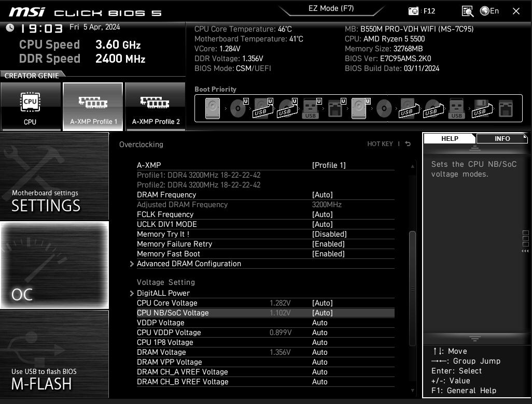Open UCLK DIV1 MODE [Auto] dropdown
532x404 pixels.
pyautogui.click(x=323, y=224)
